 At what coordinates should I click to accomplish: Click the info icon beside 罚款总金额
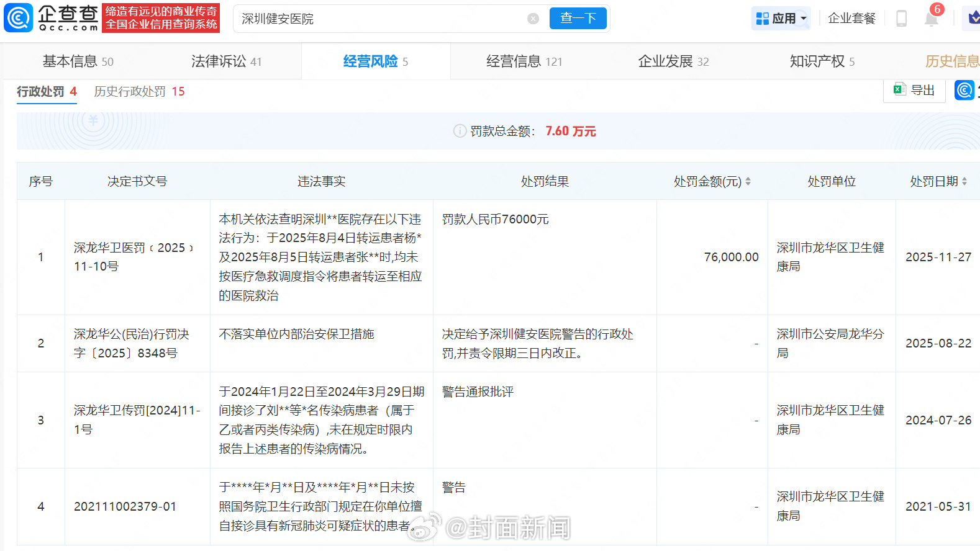pyautogui.click(x=460, y=131)
